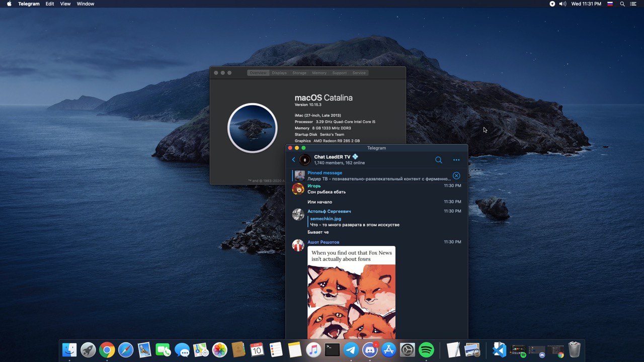This screenshot has height=362, width=644.
Task: Open FaceTime from the Dock
Action: pos(163,349)
